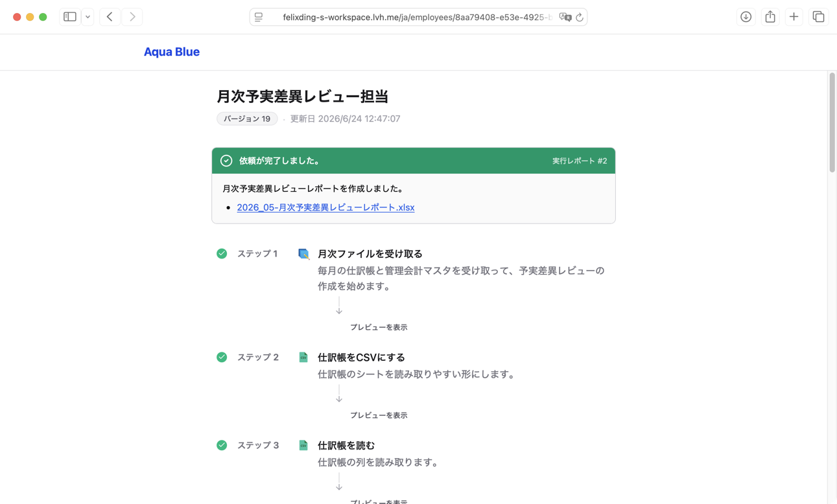Open a new tab with plus icon
This screenshot has width=837, height=504.
794,17
